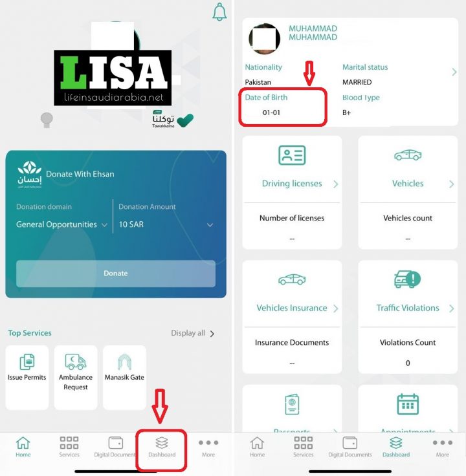Open the Manasik Gate service
This screenshot has height=476, width=466.
(x=124, y=377)
